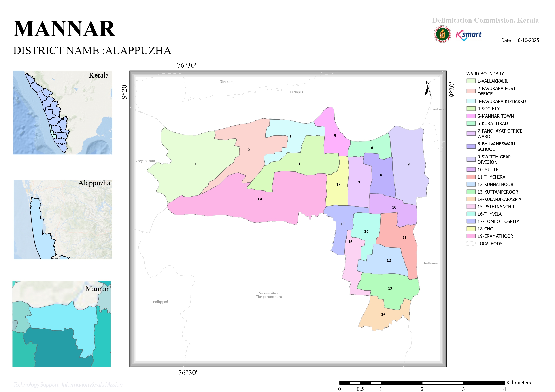Click the Kerala inset map thumbnail
This screenshot has width=555, height=392.
pos(63,112)
